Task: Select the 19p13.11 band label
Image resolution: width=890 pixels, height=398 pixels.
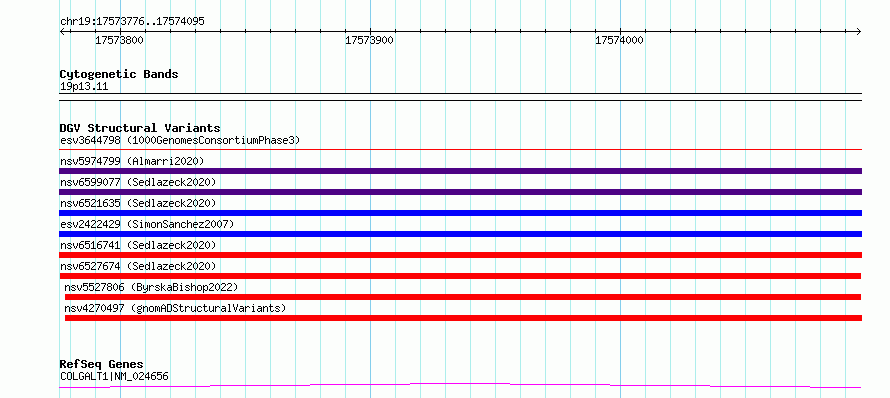Action: pos(84,87)
